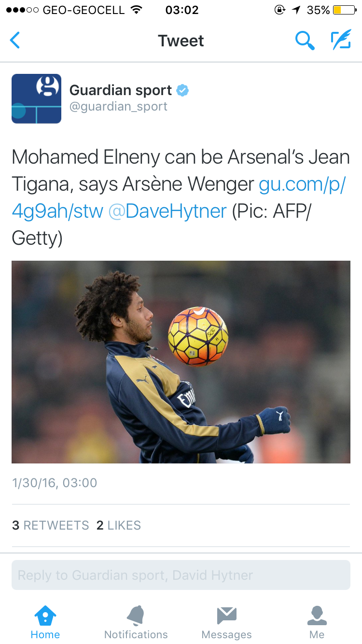The image size is (362, 644).
Task: Tap the @guardian_sport handle
Action: pyautogui.click(x=118, y=107)
